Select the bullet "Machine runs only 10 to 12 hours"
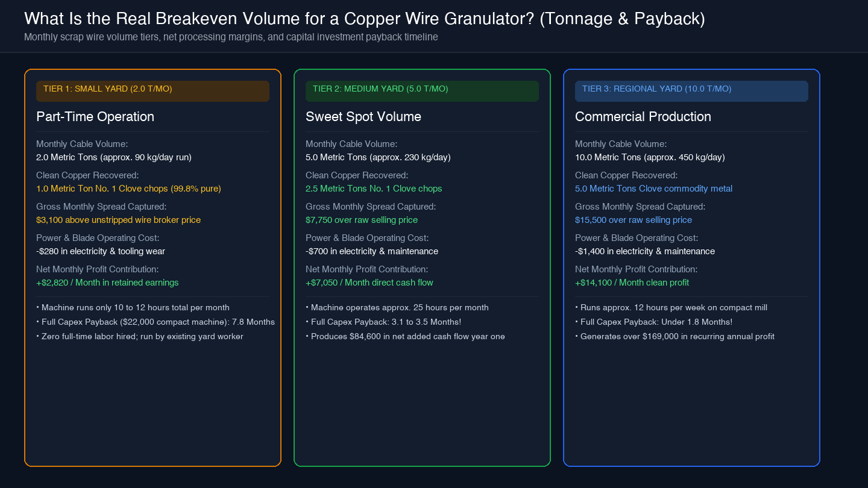868x488 pixels. (133, 307)
